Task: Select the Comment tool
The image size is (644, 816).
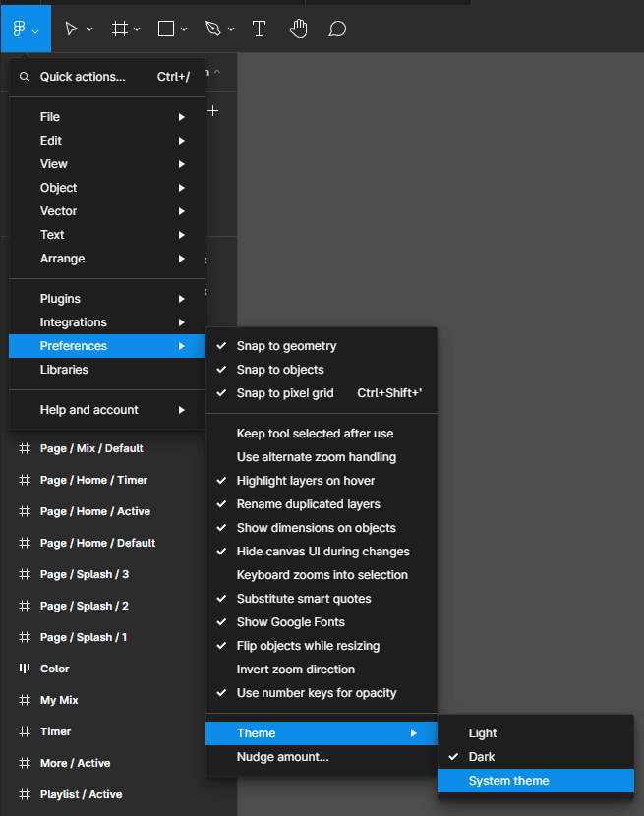Action: click(x=337, y=29)
